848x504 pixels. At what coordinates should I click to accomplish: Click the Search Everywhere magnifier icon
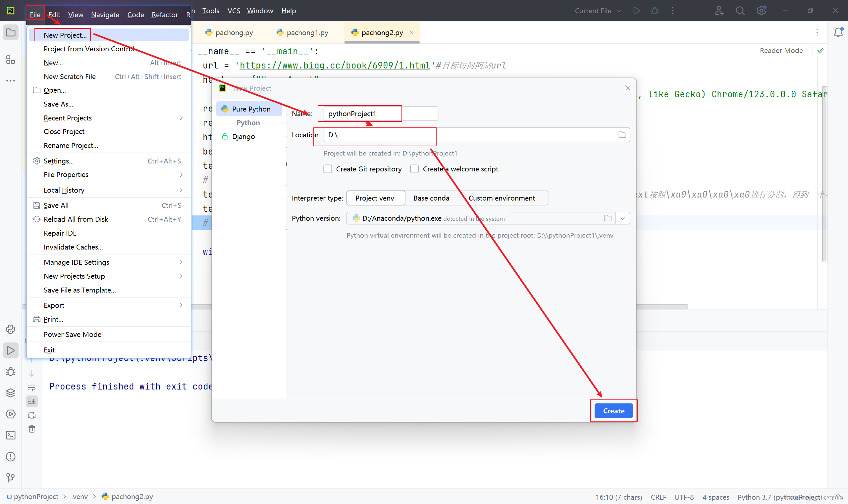pos(740,11)
